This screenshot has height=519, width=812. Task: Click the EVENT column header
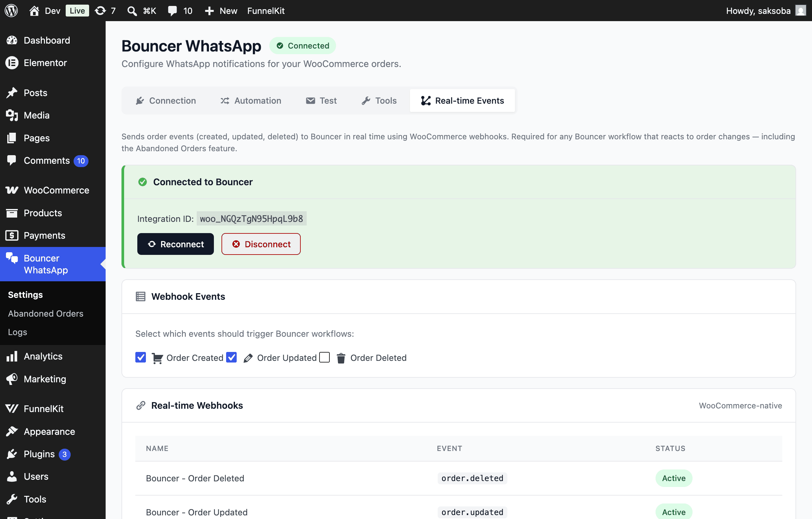[x=450, y=449]
